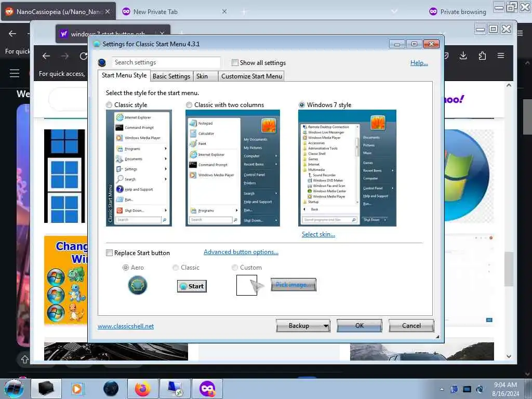
Task: Visit www.classicshell.net link
Action: [x=126, y=326]
